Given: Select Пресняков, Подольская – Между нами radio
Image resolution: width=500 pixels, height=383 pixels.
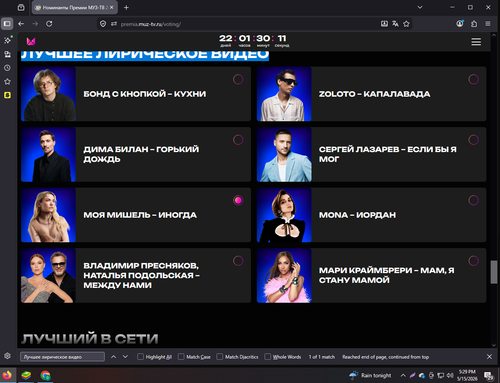Looking at the screenshot, I should click(x=238, y=261).
